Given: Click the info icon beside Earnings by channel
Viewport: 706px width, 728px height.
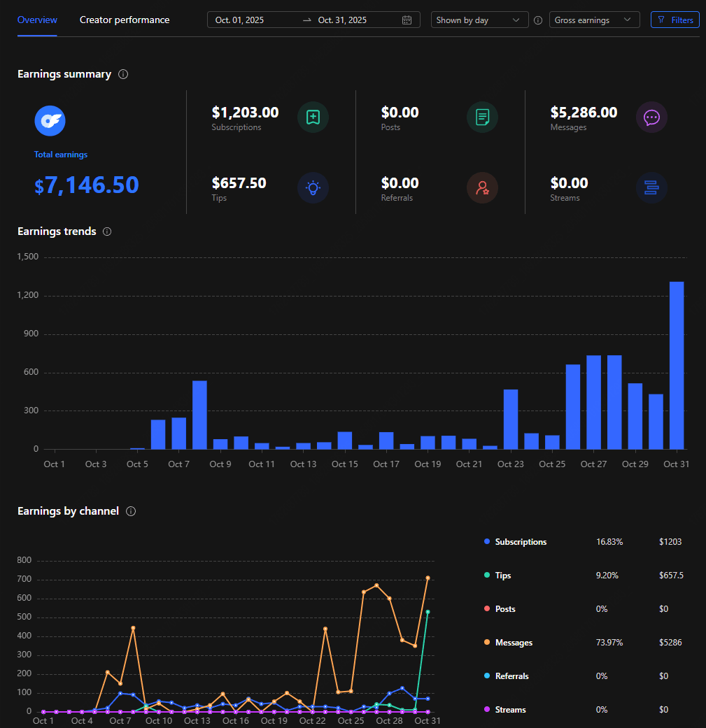Looking at the screenshot, I should pyautogui.click(x=131, y=511).
